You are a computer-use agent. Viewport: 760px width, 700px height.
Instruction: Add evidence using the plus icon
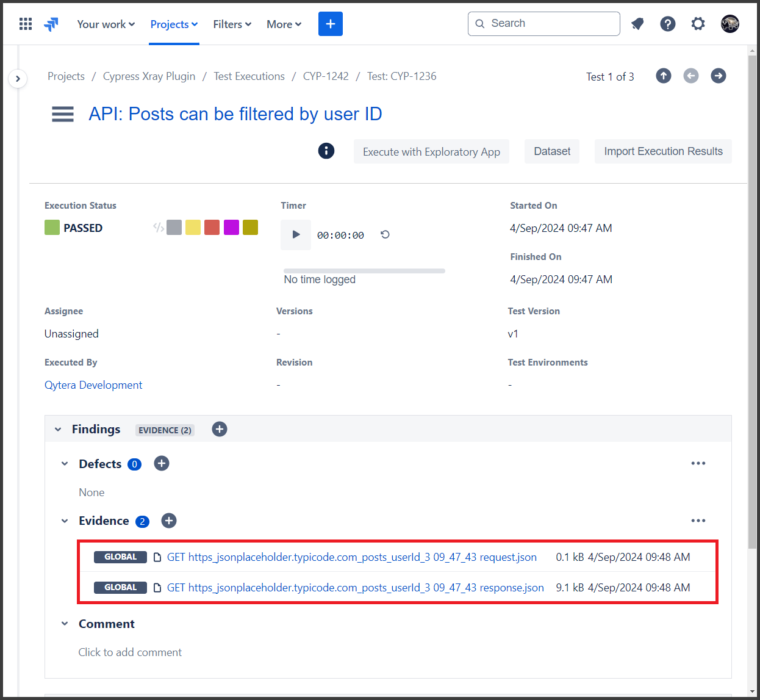click(x=169, y=521)
